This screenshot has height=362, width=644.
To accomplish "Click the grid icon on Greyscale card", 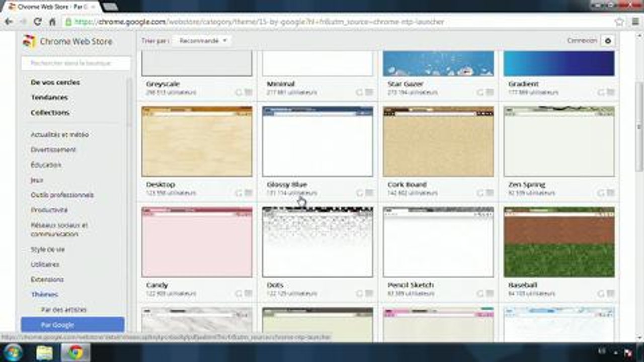I will point(249,93).
